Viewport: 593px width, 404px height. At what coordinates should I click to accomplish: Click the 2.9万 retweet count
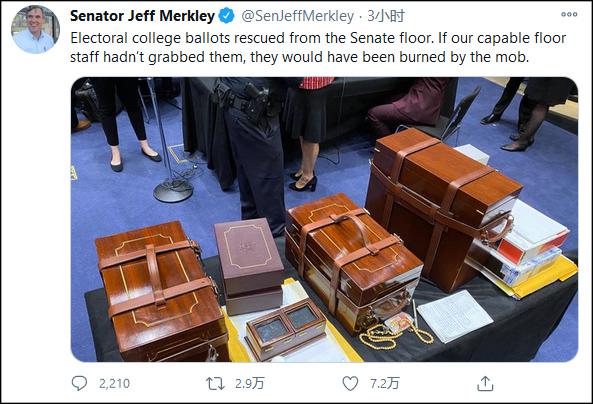[249, 384]
